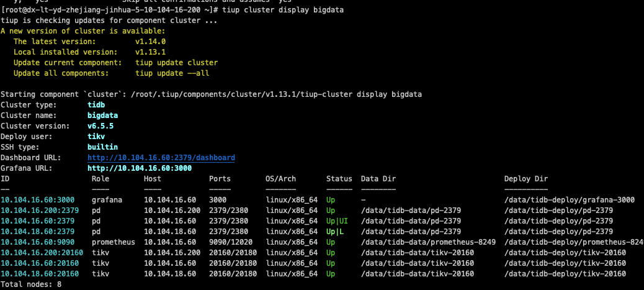Select tikv node ID 10.104.18.60:20160
Image resolution: width=644 pixels, height=290 pixels.
[40, 274]
